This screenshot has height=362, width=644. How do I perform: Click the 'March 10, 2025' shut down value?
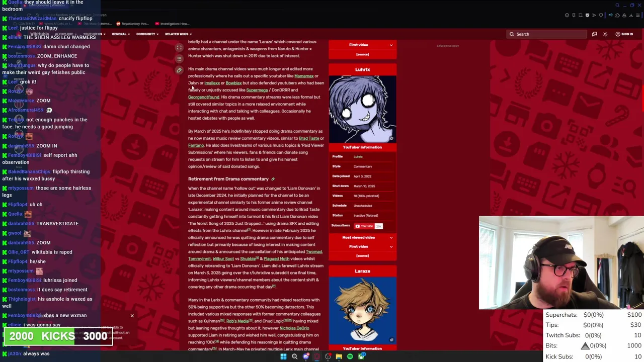(x=364, y=186)
